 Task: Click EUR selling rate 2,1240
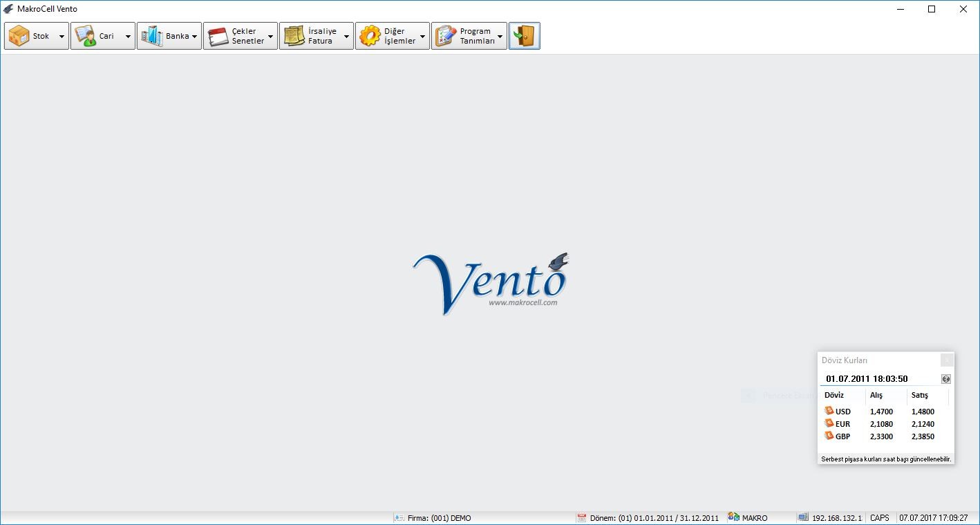tap(923, 424)
